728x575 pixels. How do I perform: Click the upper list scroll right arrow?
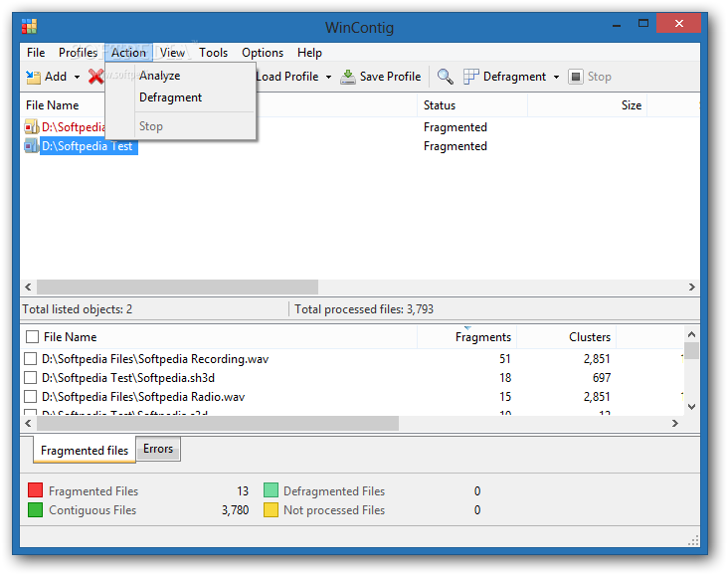(692, 287)
